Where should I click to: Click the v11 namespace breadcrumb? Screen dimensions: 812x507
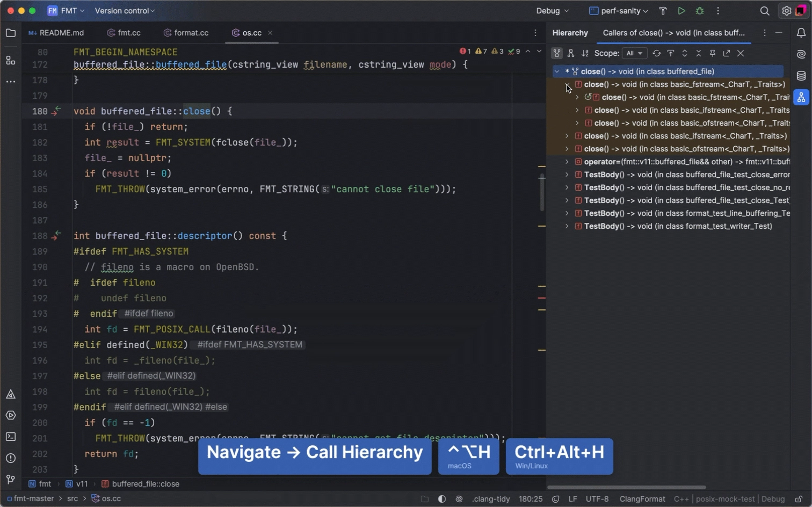pos(76,484)
